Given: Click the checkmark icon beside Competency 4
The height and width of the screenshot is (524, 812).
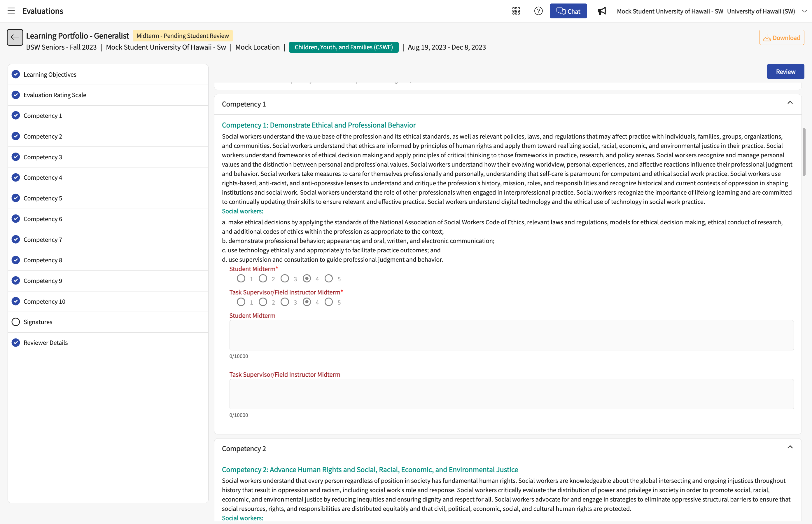Looking at the screenshot, I should point(16,177).
